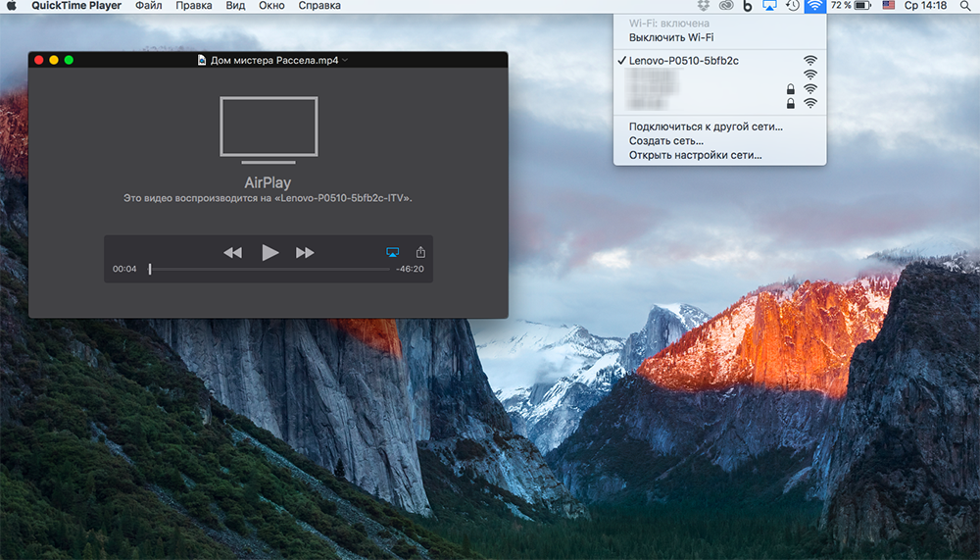Open the Share button in the player controls
This screenshot has width=980, height=560.
click(420, 251)
